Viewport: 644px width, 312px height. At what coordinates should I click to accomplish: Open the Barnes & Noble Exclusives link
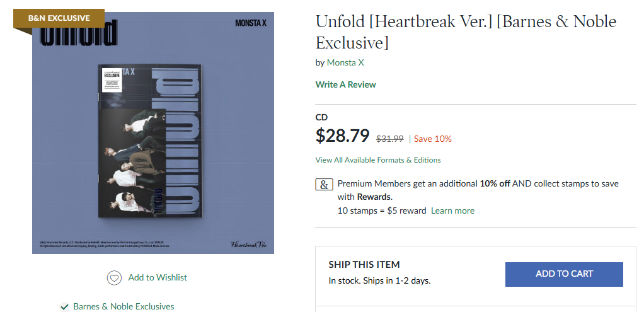[124, 307]
